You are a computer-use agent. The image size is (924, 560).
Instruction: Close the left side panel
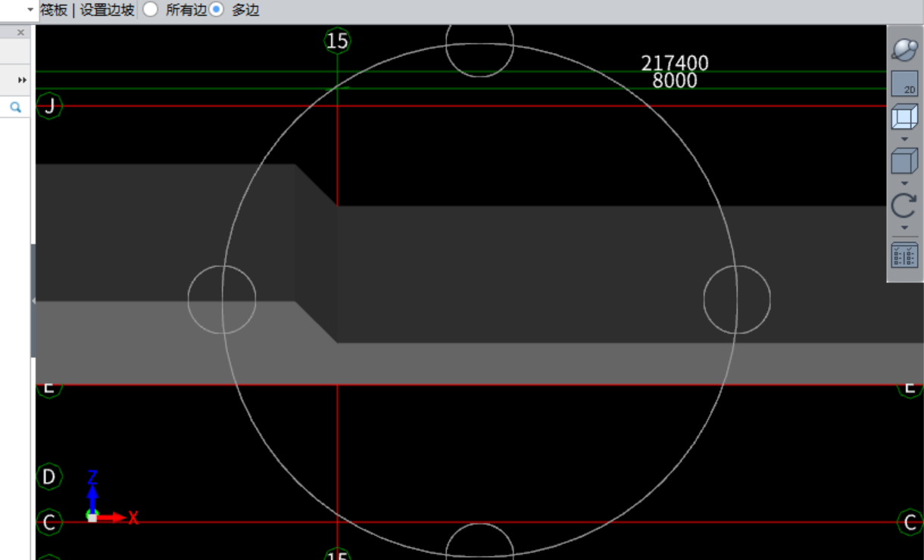pyautogui.click(x=20, y=33)
